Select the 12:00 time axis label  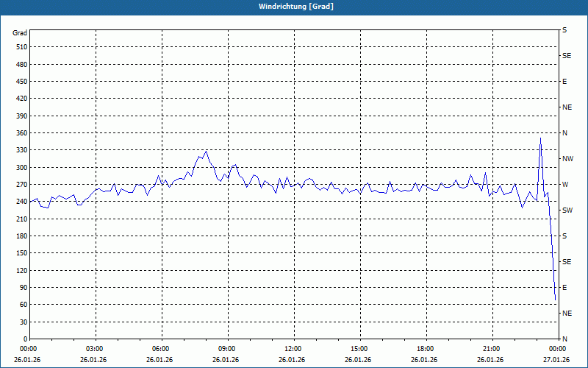tap(293, 349)
